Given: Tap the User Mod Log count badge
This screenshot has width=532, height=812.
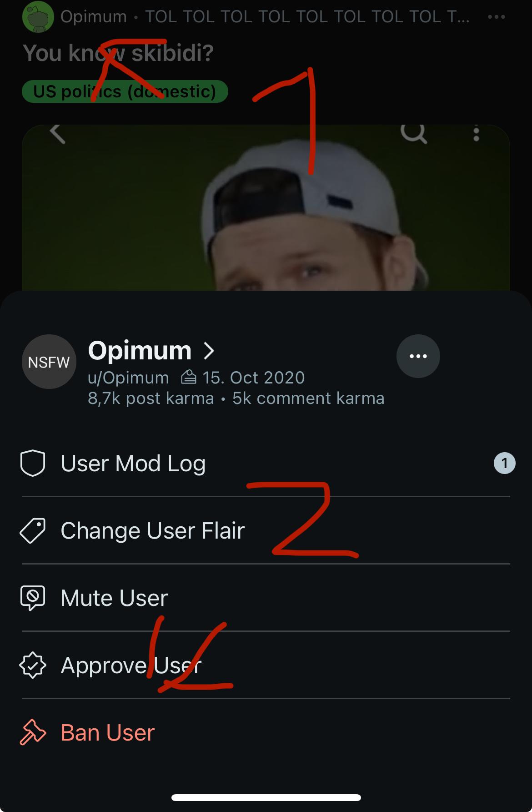Looking at the screenshot, I should point(504,464).
